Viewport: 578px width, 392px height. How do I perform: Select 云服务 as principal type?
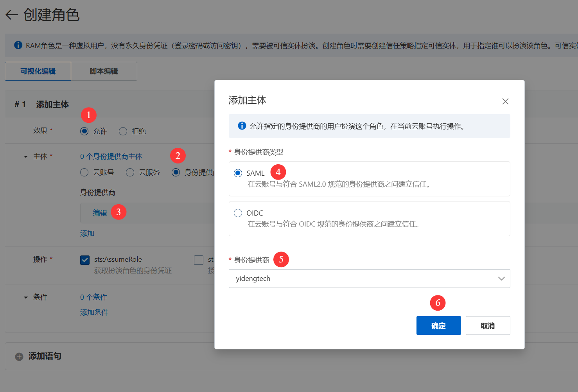[130, 172]
